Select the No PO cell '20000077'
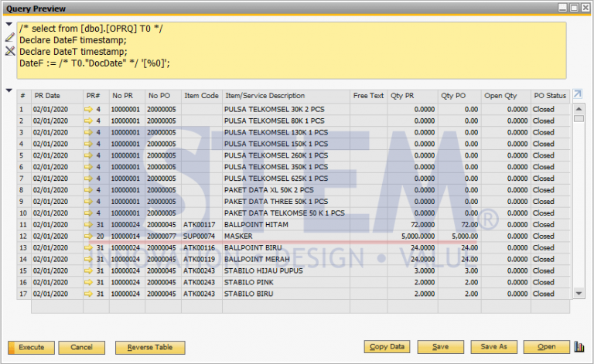The width and height of the screenshot is (594, 364). 163,236
